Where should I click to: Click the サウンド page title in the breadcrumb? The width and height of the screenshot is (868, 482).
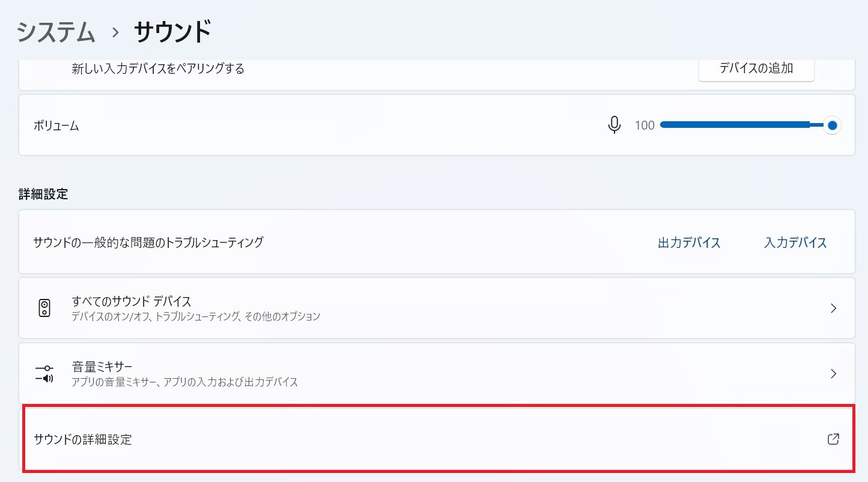172,32
